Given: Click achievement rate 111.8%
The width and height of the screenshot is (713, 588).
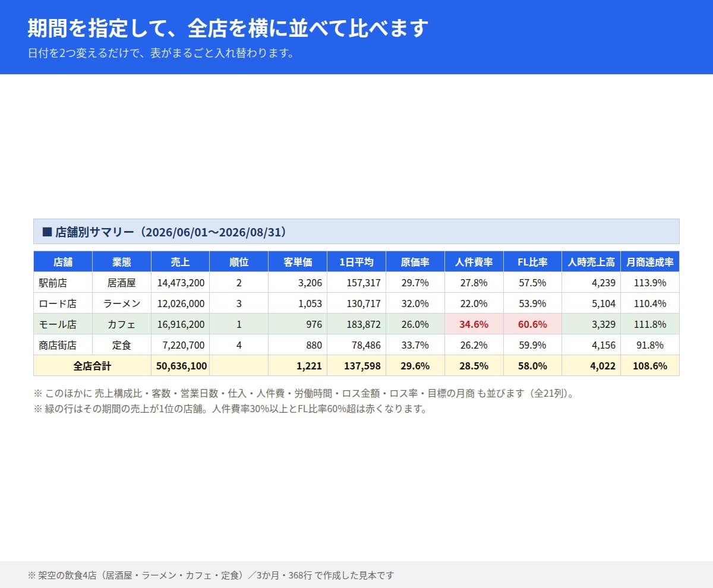Looking at the screenshot, I should point(650,324).
